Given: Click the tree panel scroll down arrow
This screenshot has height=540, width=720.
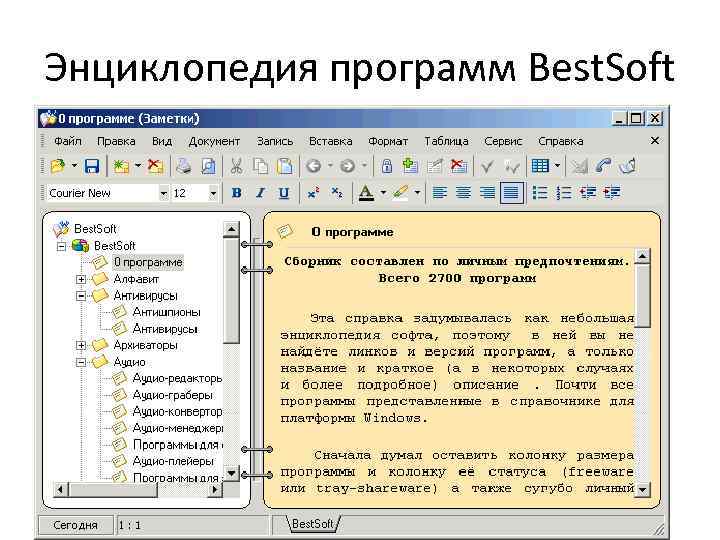Looking at the screenshot, I should point(231,472).
